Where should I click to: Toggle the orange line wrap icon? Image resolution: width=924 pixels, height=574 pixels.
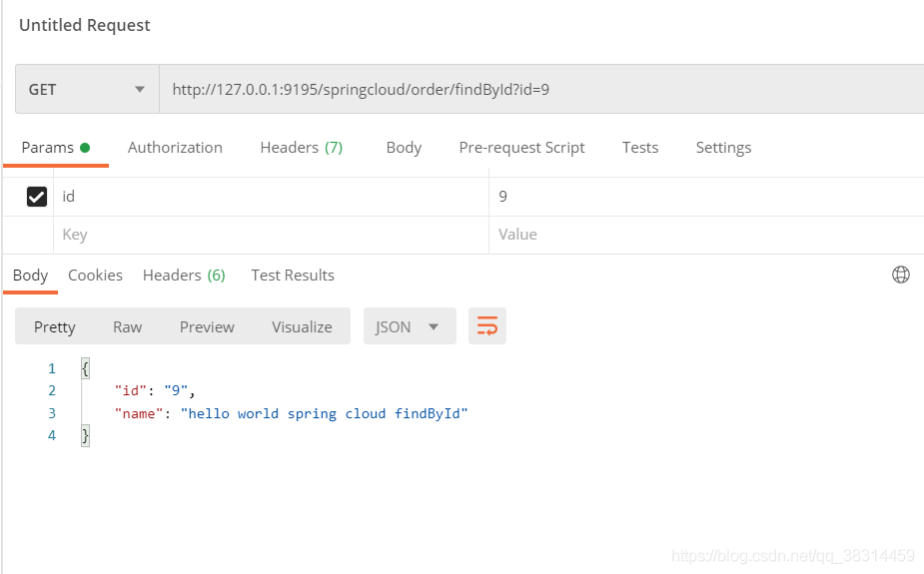click(486, 325)
